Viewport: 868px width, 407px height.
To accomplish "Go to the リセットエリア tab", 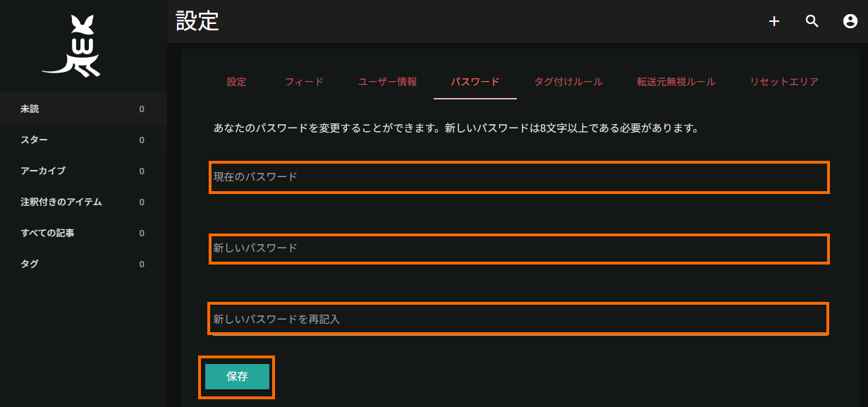I will point(784,82).
